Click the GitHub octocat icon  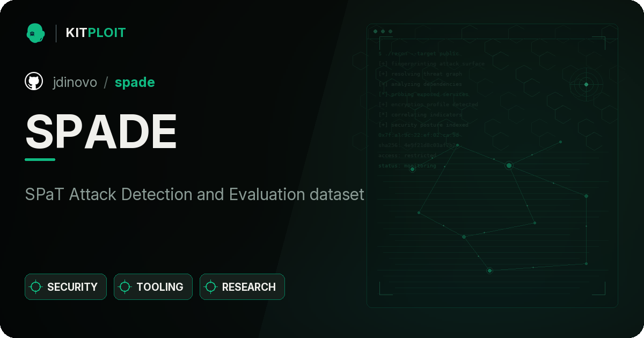pyautogui.click(x=34, y=82)
